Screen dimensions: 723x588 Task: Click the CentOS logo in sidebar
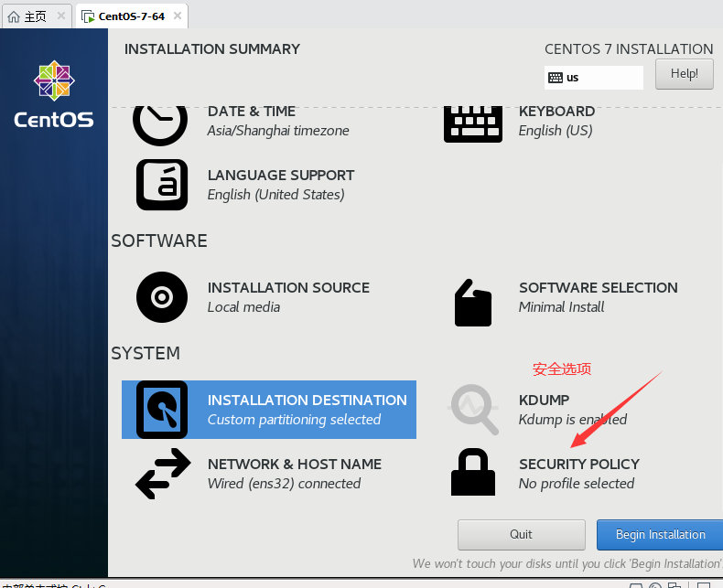coord(54,94)
